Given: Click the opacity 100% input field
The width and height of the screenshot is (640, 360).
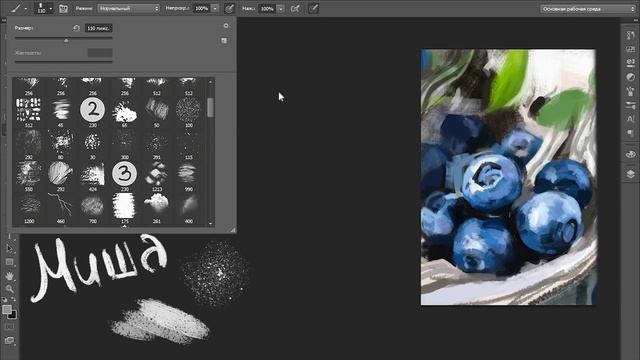Looking at the screenshot, I should (x=202, y=8).
